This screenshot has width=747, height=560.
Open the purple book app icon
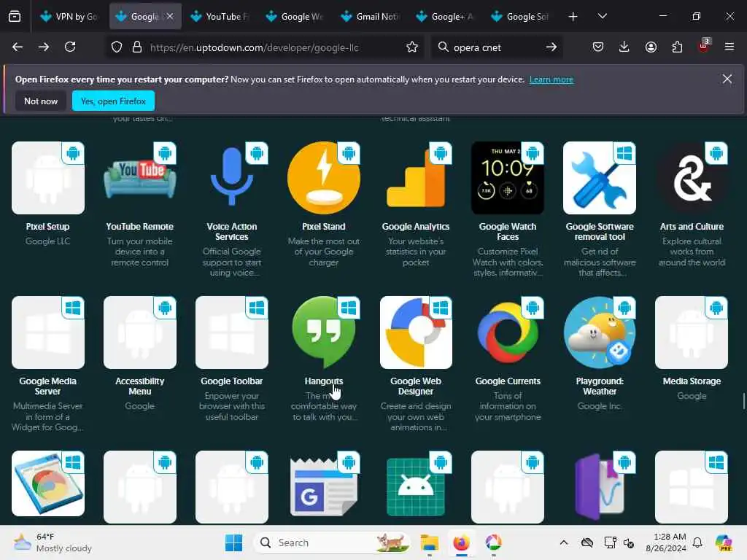(600, 486)
